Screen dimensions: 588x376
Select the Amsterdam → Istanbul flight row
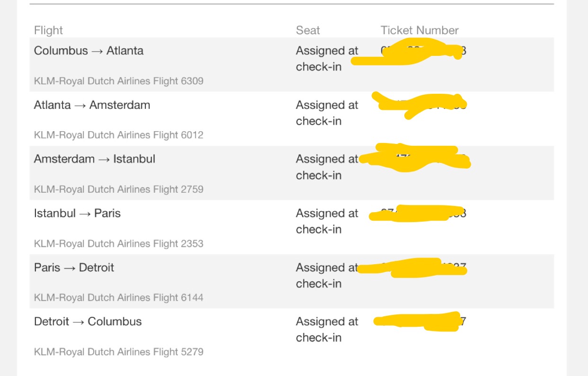pyautogui.click(x=292, y=173)
